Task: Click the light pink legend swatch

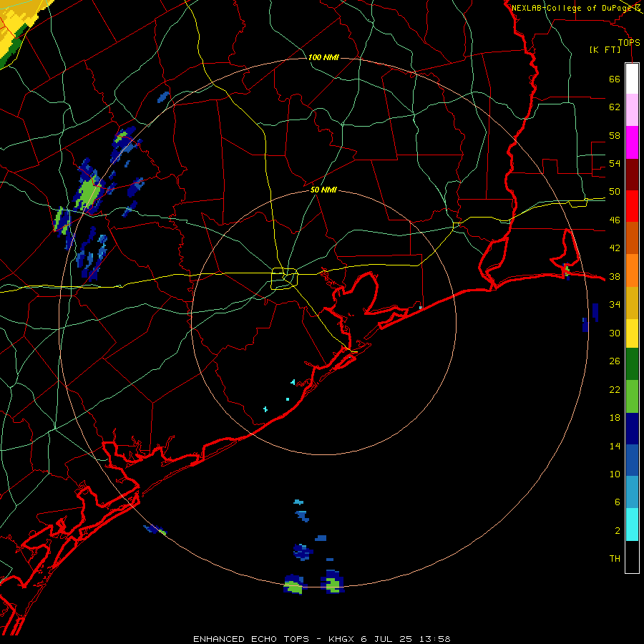Action: coord(632,109)
